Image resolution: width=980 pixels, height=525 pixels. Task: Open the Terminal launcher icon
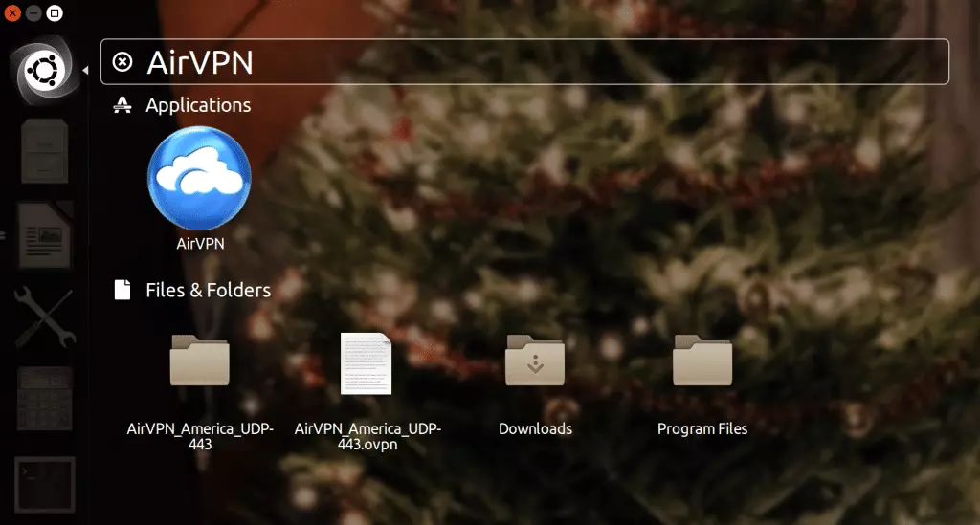(x=45, y=485)
